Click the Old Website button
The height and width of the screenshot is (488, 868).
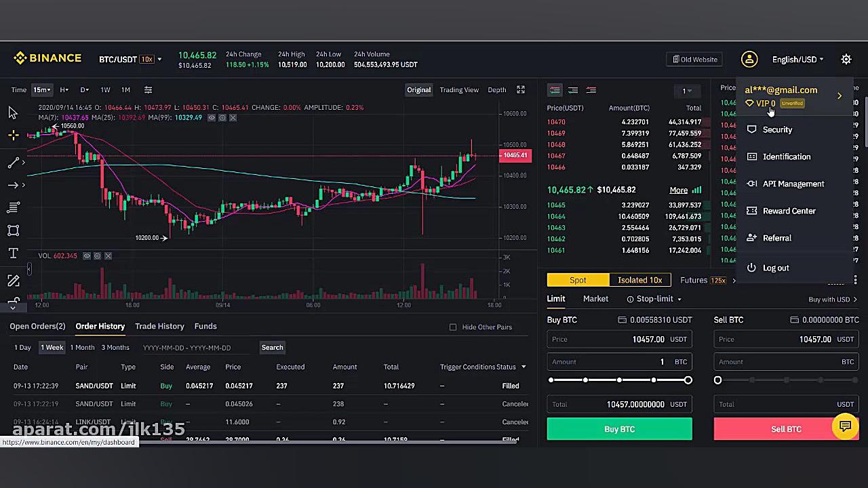(x=694, y=59)
